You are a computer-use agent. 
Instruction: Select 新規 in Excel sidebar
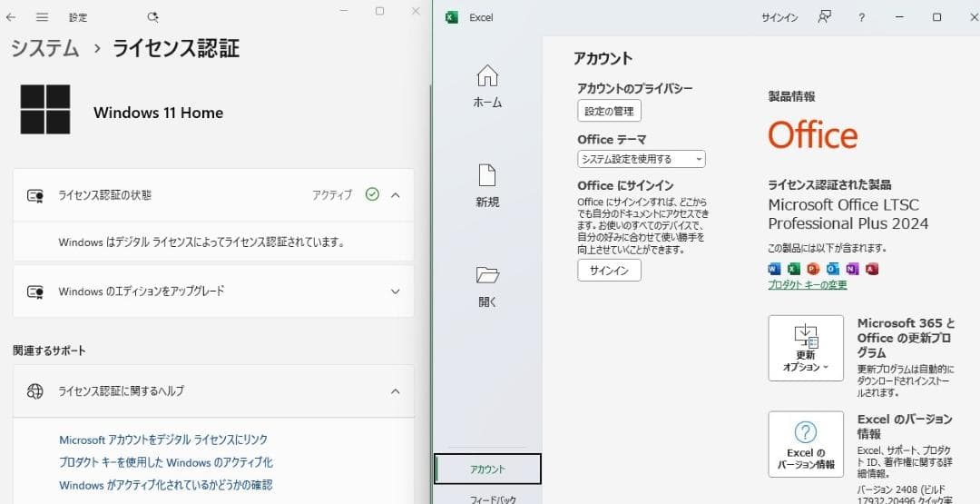[487, 186]
